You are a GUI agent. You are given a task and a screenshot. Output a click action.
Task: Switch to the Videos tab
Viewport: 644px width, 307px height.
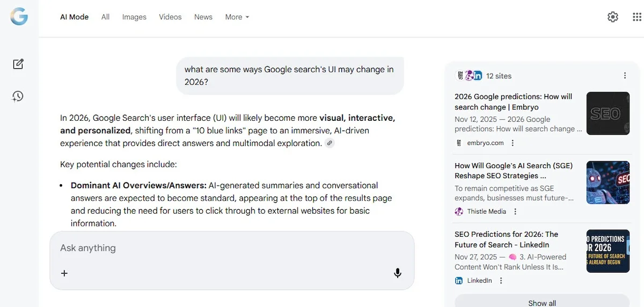point(170,17)
